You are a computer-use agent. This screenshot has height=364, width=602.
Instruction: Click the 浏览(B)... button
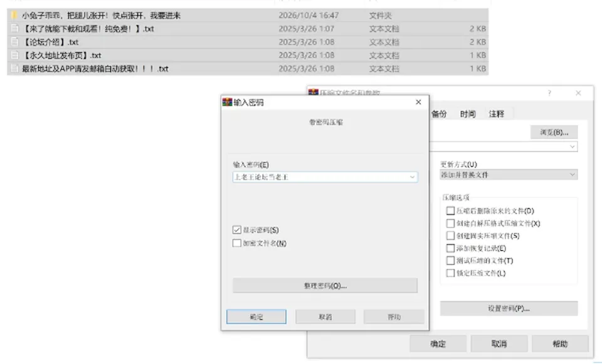point(554,132)
